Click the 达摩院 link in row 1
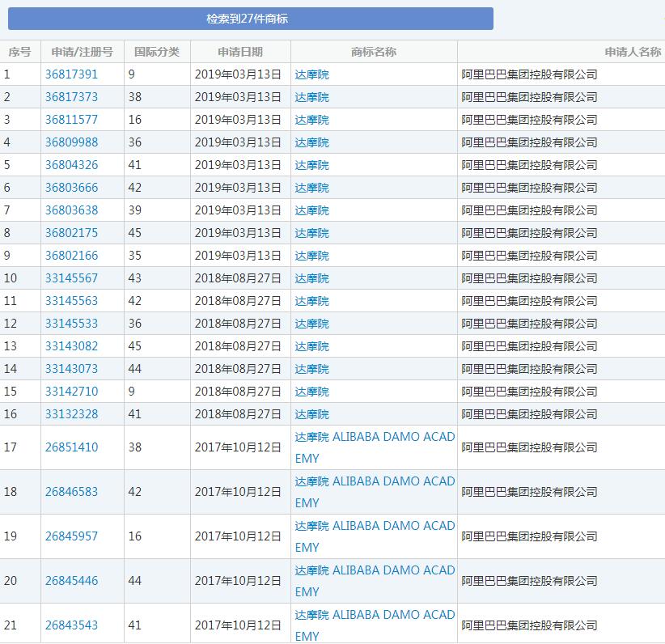Image resolution: width=665 pixels, height=644 pixels. coord(311,74)
